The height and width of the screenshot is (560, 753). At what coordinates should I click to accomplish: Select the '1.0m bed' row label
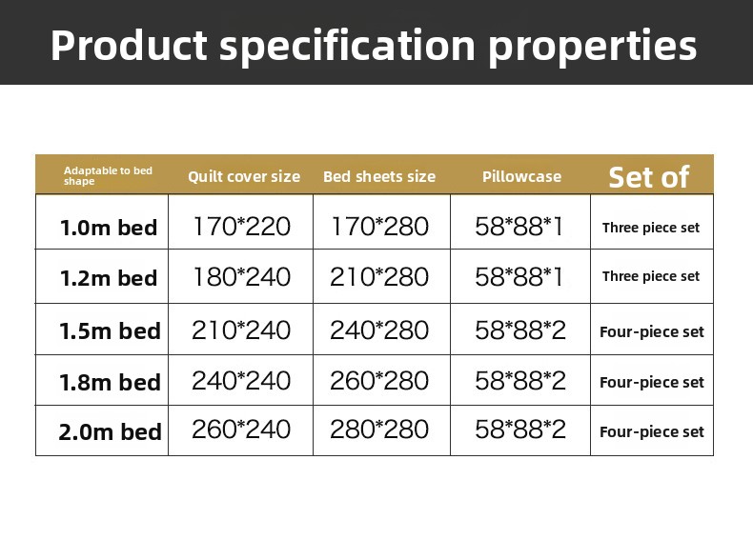109,228
